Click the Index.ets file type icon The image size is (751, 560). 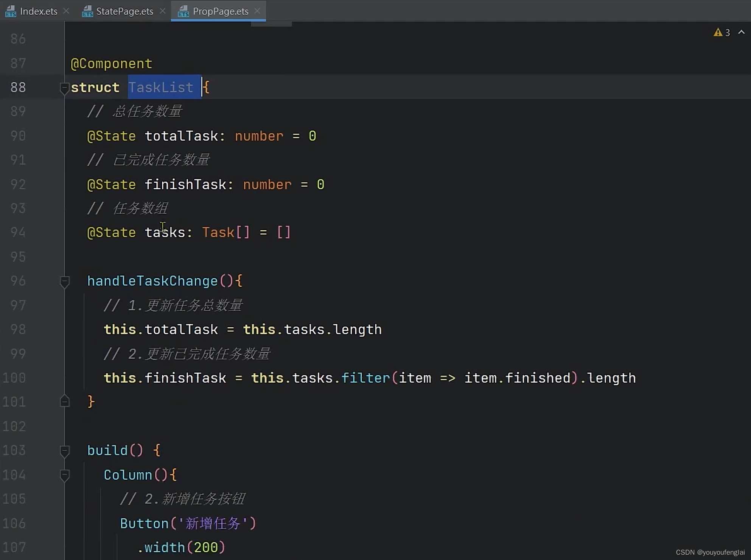11,11
